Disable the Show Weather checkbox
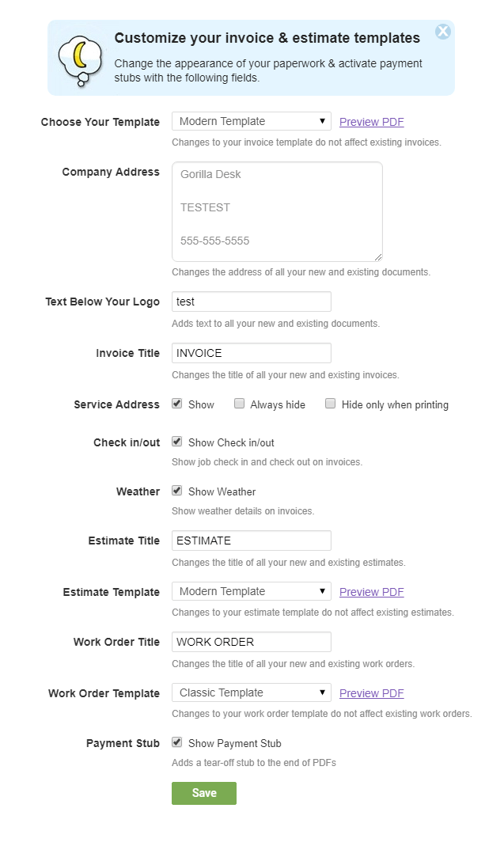This screenshot has width=504, height=846. pos(177,491)
